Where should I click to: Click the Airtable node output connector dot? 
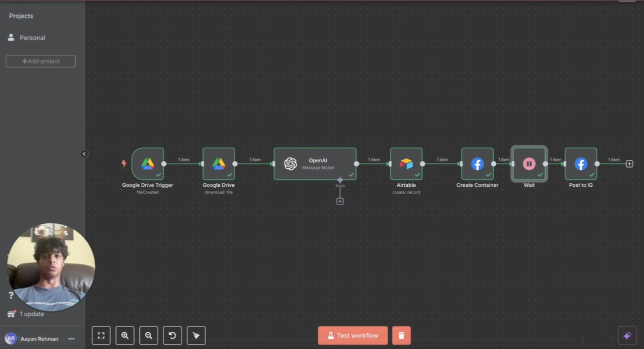click(x=423, y=164)
